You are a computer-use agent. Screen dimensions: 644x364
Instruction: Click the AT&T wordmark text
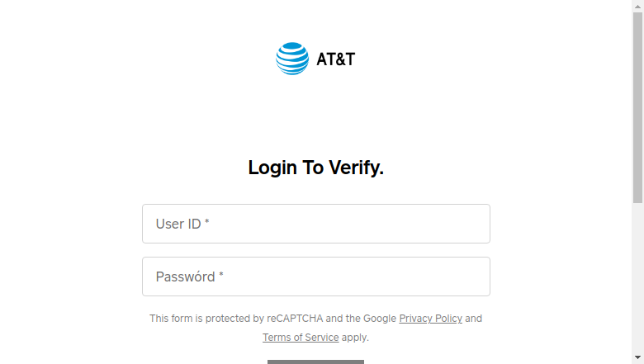tap(335, 59)
